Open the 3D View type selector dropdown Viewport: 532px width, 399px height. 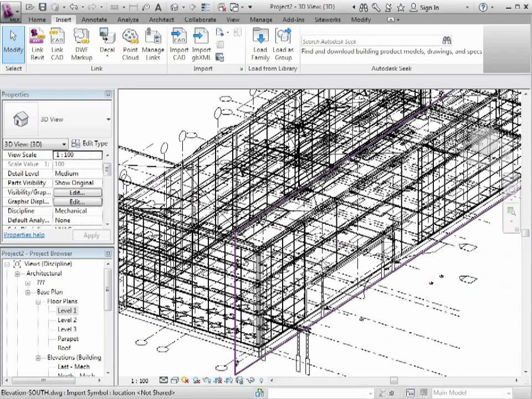pos(108,119)
